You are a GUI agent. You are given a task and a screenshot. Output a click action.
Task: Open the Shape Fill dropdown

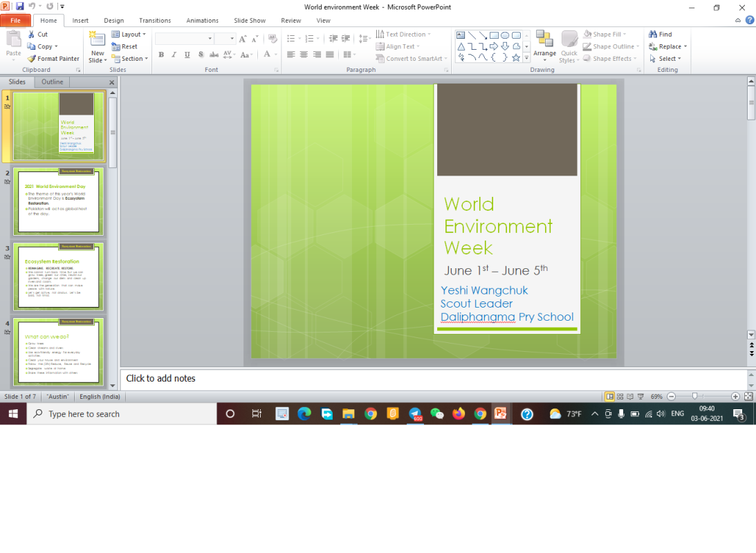point(606,33)
